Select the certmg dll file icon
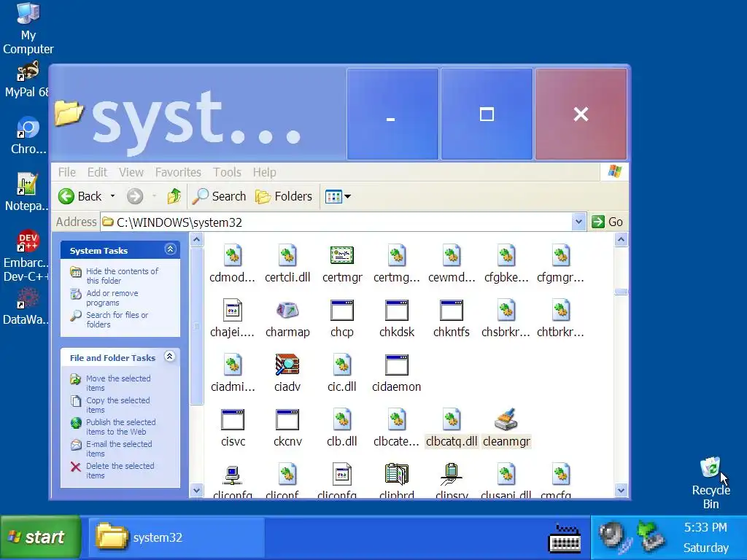The height and width of the screenshot is (560, 747). [x=396, y=256]
